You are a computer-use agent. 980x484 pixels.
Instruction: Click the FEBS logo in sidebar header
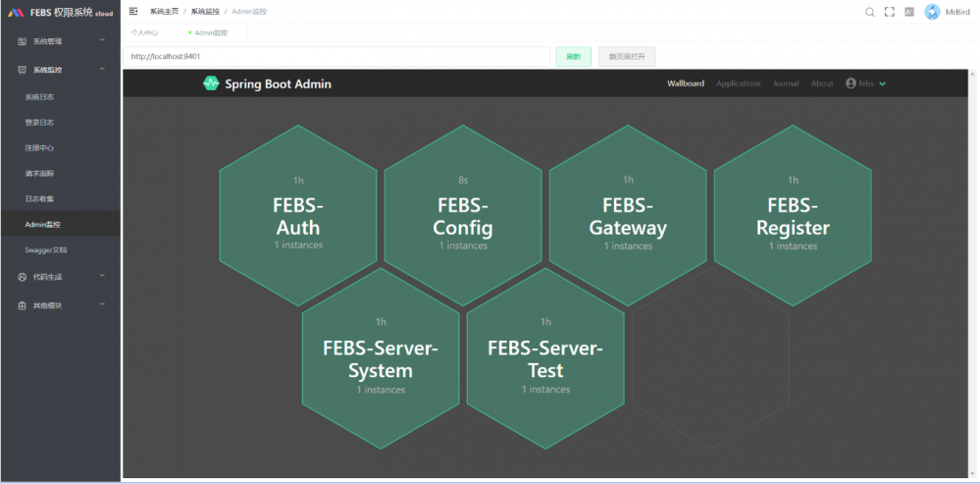16,13
